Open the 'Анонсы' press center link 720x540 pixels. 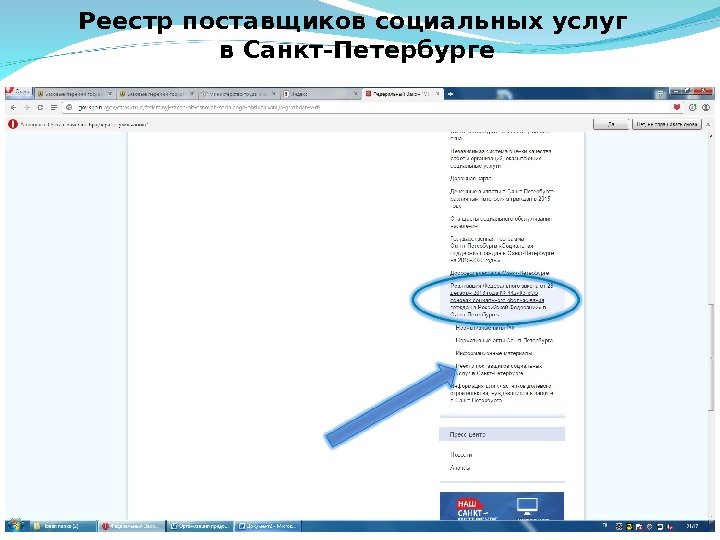(460, 468)
